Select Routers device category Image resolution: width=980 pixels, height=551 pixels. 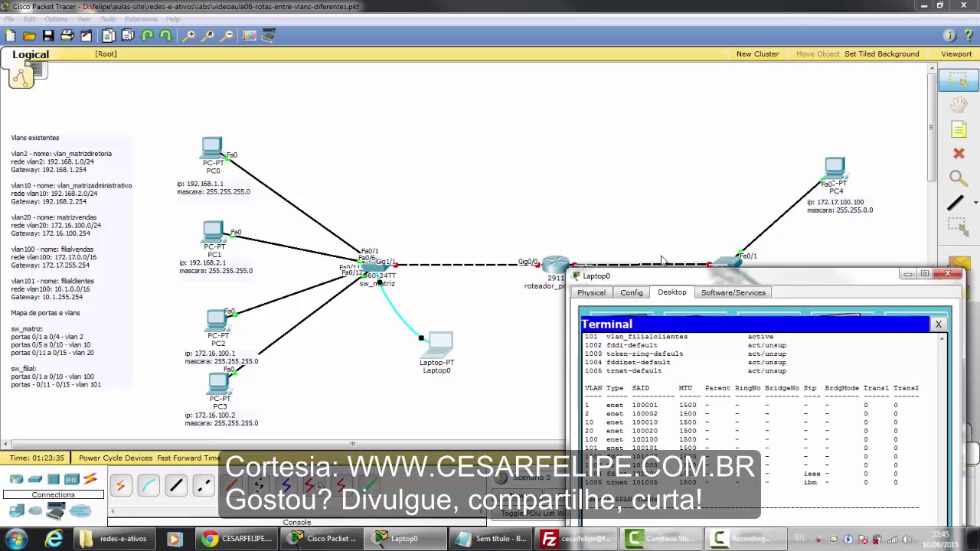[x=16, y=479]
